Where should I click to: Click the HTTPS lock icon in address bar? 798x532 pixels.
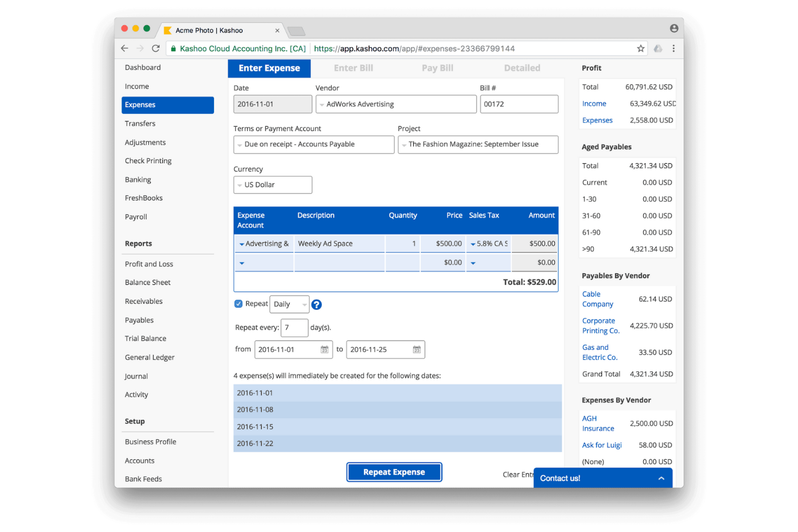pos(173,49)
